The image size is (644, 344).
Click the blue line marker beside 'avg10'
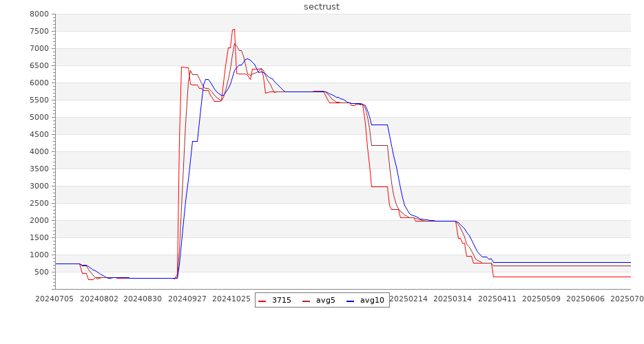350,301
